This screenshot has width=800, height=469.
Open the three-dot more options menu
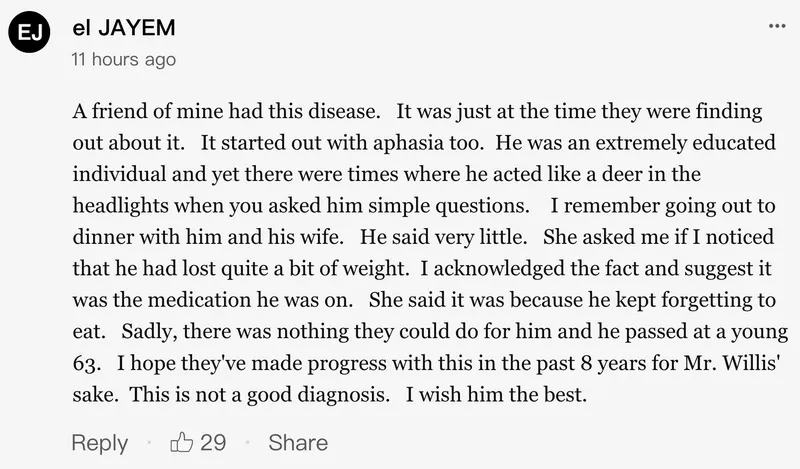(777, 26)
